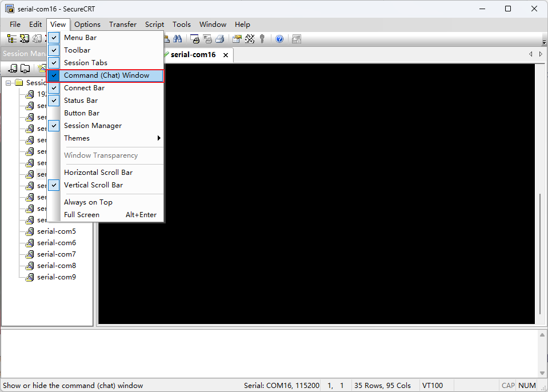Open the Tools menu

[x=181, y=25]
